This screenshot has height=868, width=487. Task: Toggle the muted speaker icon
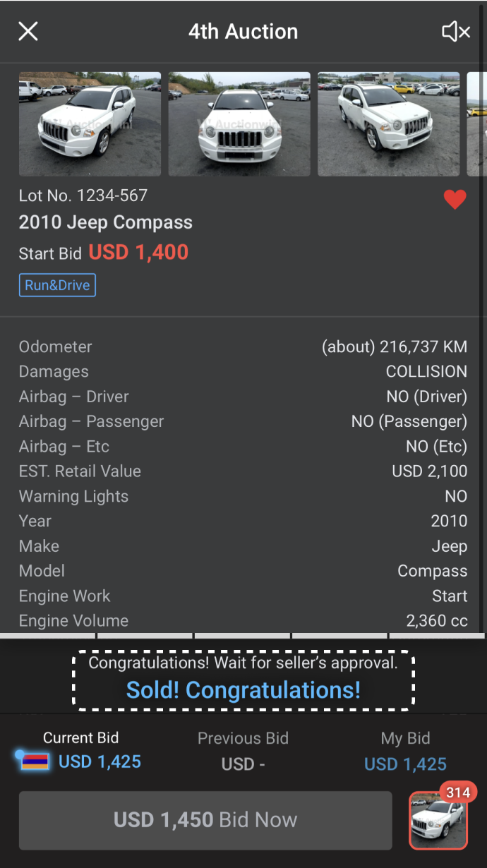point(456,31)
